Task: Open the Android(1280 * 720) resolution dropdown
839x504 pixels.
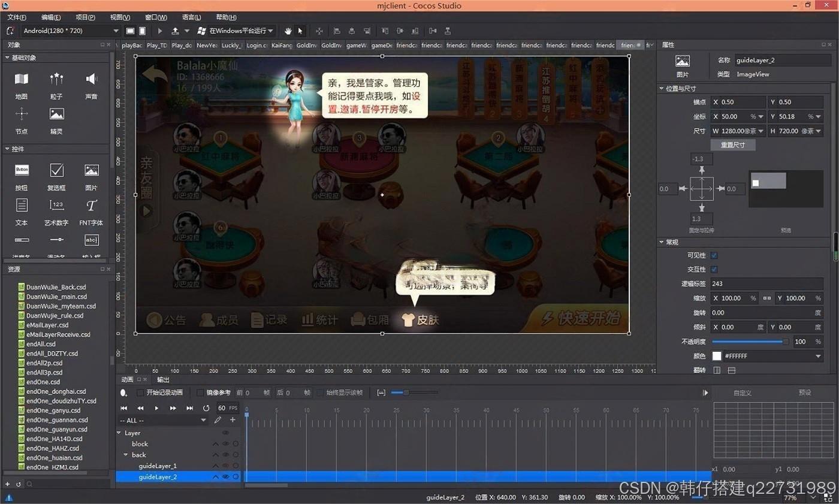Action: (70, 31)
